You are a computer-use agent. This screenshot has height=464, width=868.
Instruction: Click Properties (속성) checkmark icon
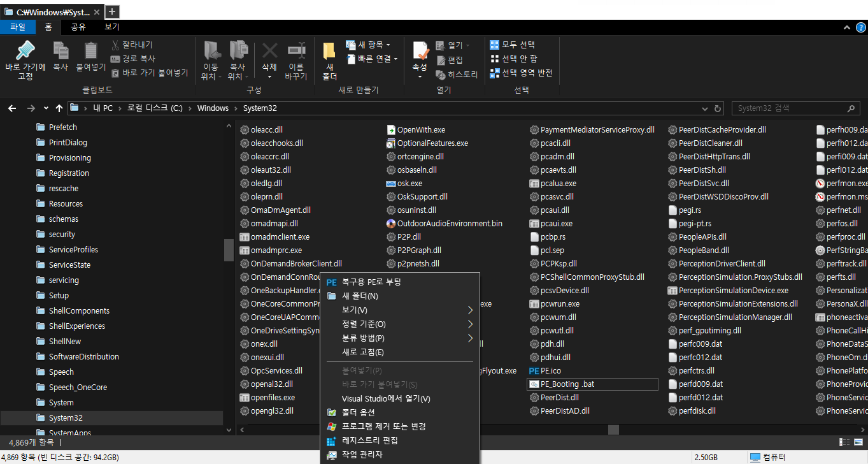(420, 51)
